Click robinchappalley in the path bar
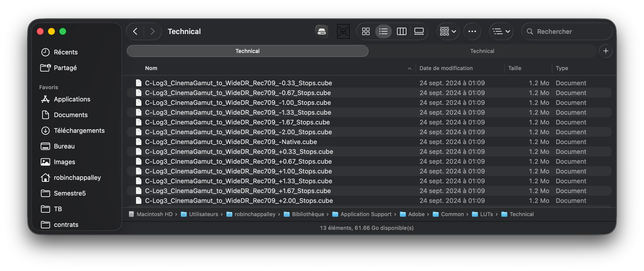Image resolution: width=644 pixels, height=271 pixels. click(x=251, y=214)
